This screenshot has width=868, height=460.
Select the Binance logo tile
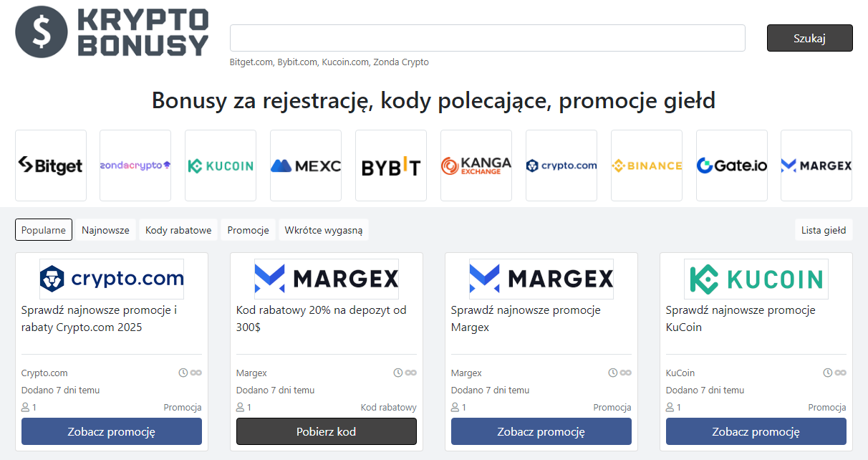[647, 166]
